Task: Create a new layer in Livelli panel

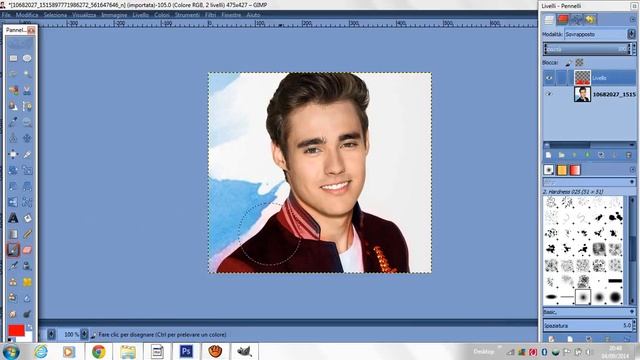Action: pos(549,155)
